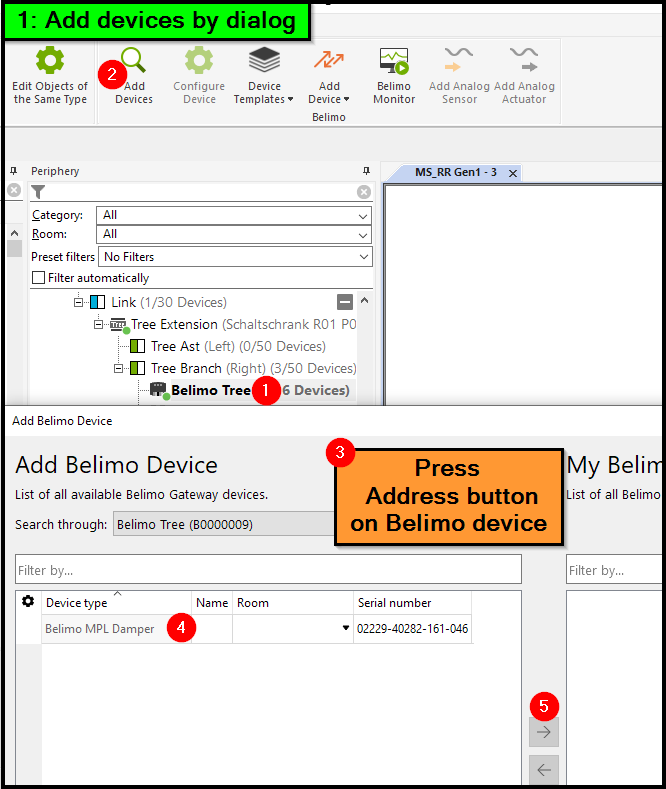Screen dimensions: 666x789
Task: Open the Category dropdown
Action: (x=234, y=215)
